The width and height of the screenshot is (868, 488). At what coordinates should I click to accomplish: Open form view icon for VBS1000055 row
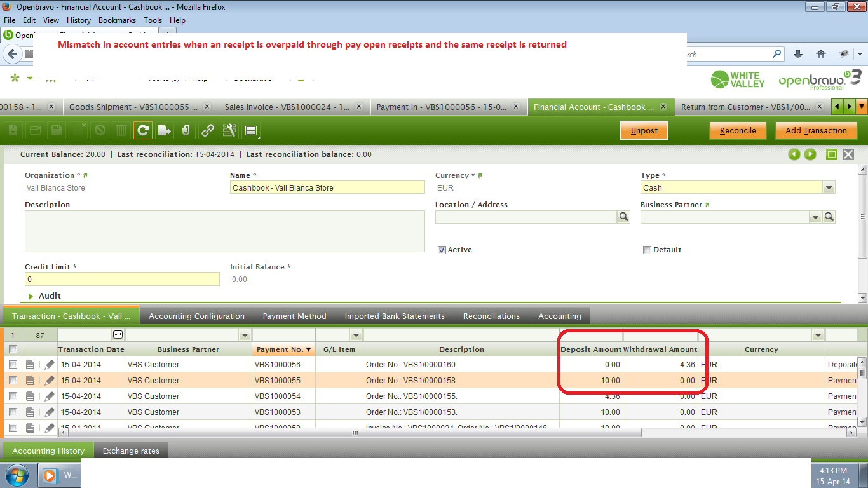30,381
